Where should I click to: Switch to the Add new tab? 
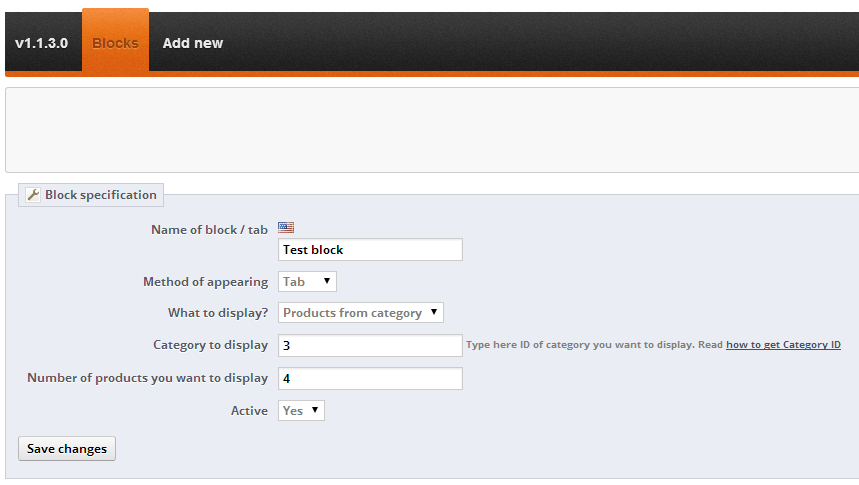(x=193, y=43)
